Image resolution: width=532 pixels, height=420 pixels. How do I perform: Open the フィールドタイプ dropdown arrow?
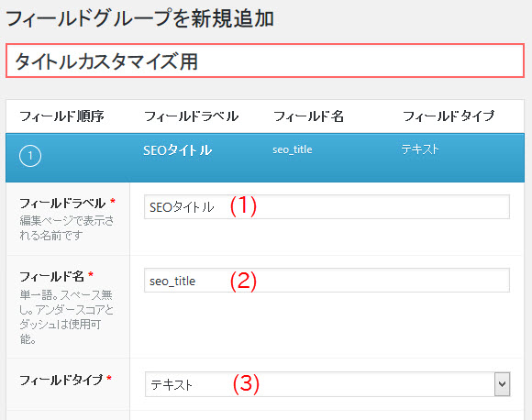[502, 384]
